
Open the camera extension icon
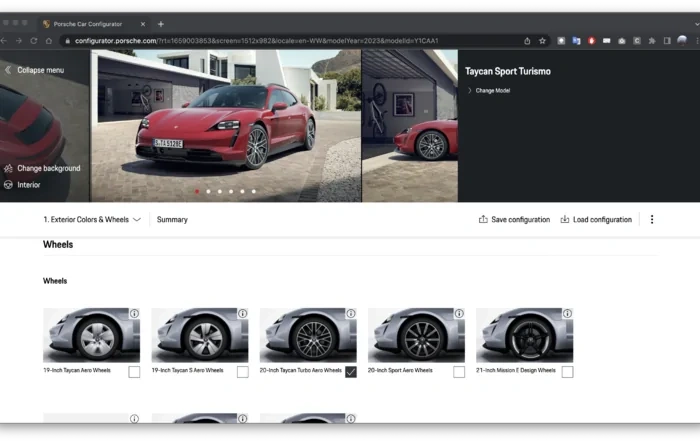pyautogui.click(x=621, y=41)
